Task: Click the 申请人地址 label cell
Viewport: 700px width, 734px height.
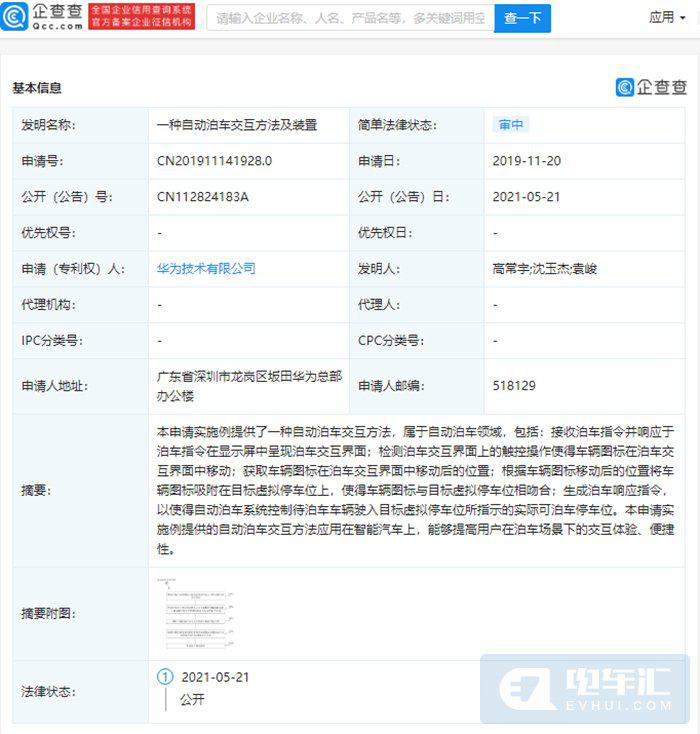Action: pos(81,386)
